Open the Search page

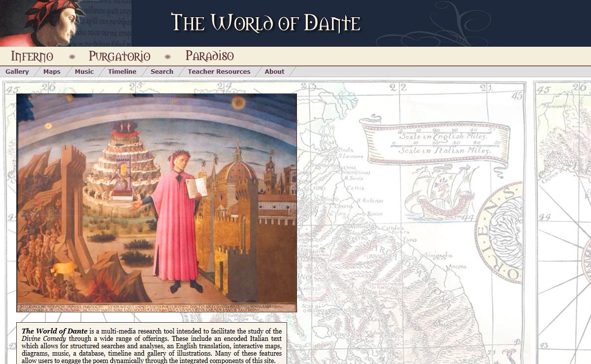pyautogui.click(x=162, y=72)
